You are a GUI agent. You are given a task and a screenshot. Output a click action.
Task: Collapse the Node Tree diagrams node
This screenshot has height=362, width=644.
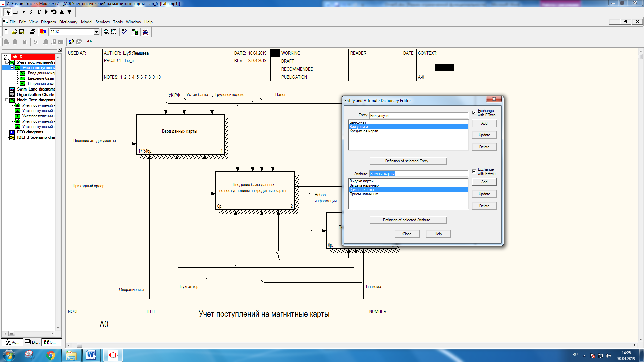(x=7, y=100)
